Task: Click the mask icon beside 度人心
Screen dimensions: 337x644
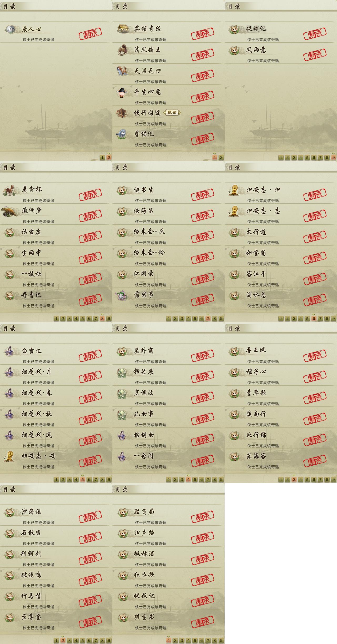Action: [x=10, y=29]
